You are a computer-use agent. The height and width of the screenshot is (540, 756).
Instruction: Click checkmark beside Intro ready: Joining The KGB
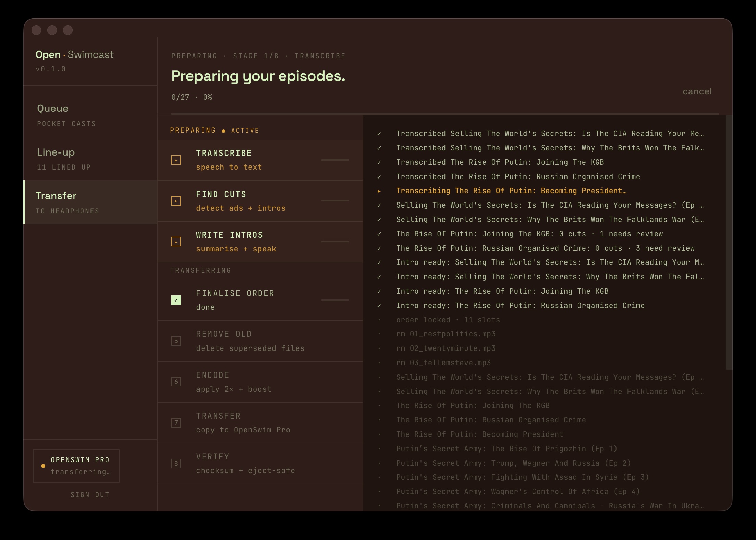tap(379, 291)
